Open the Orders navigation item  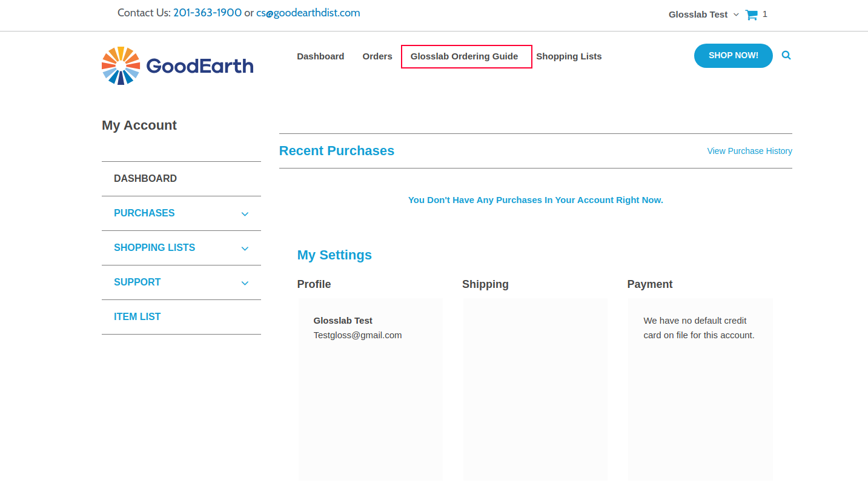tap(377, 56)
